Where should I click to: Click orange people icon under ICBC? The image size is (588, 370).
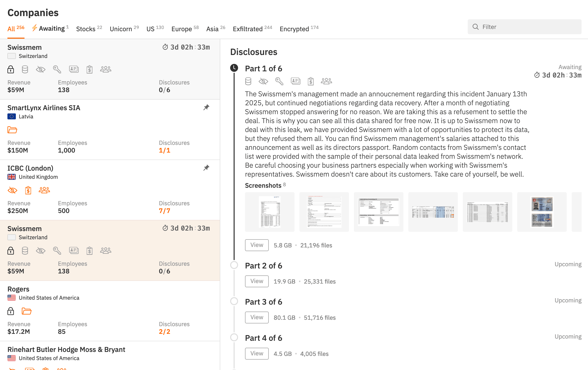(x=44, y=190)
